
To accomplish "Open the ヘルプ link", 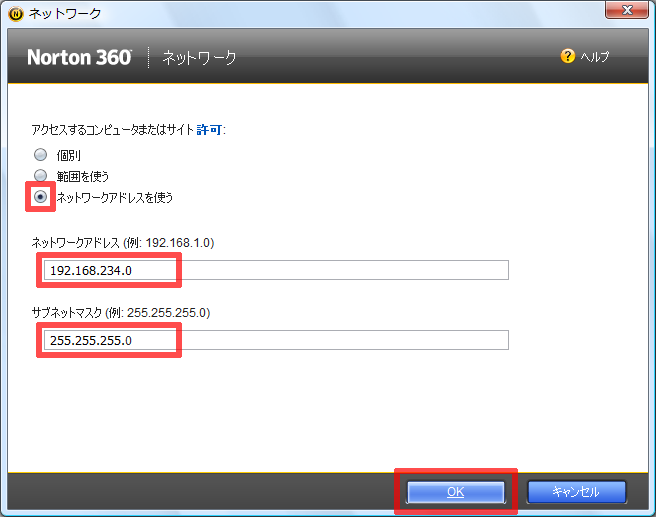I will 595,57.
